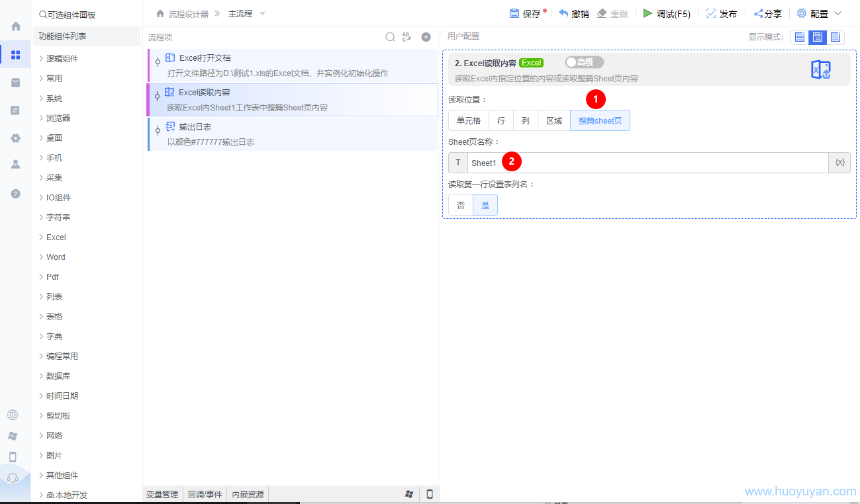Click the mobile phone icon in bottom bar
The image size is (860, 504).
pos(429,494)
